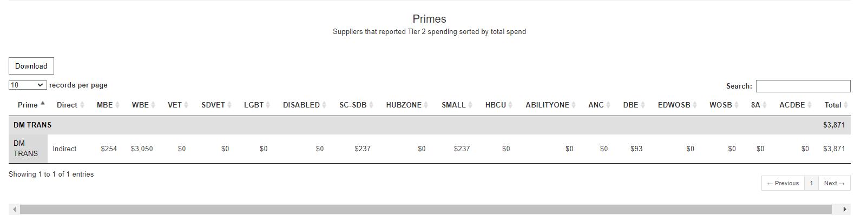The image size is (868, 222).
Task: Sort by the SDVET column header
Action: (216, 105)
